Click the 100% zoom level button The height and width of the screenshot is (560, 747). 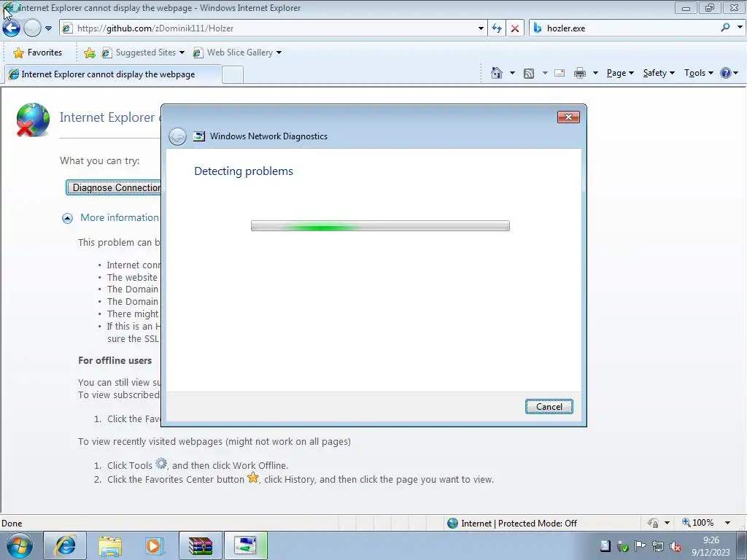click(697, 523)
